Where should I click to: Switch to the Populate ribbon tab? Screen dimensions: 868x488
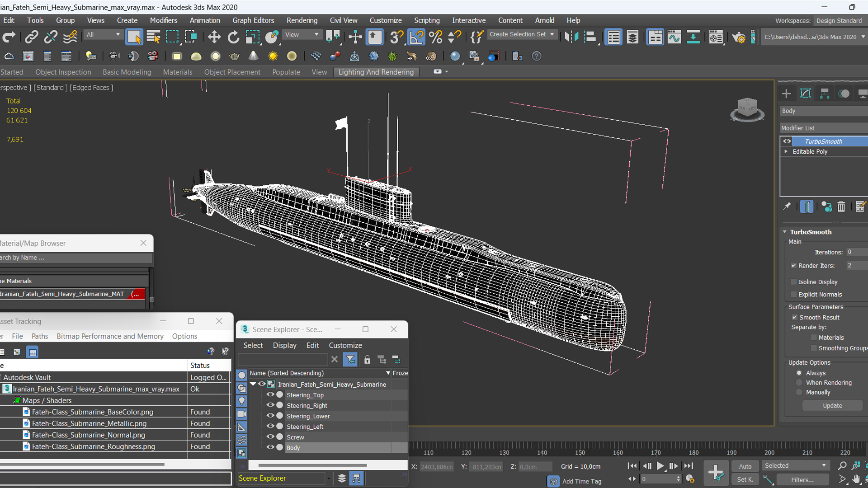tap(286, 72)
